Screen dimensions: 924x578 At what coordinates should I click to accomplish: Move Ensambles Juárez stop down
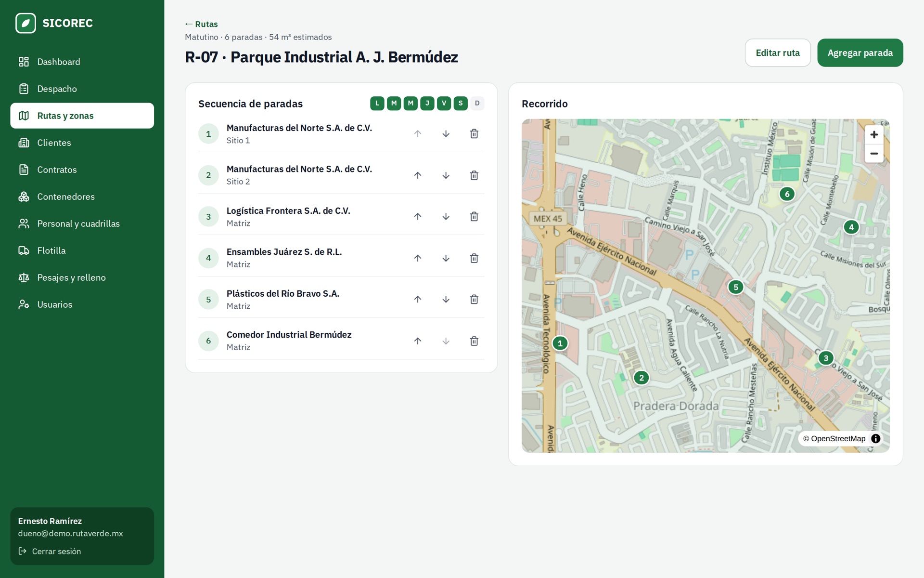point(446,258)
